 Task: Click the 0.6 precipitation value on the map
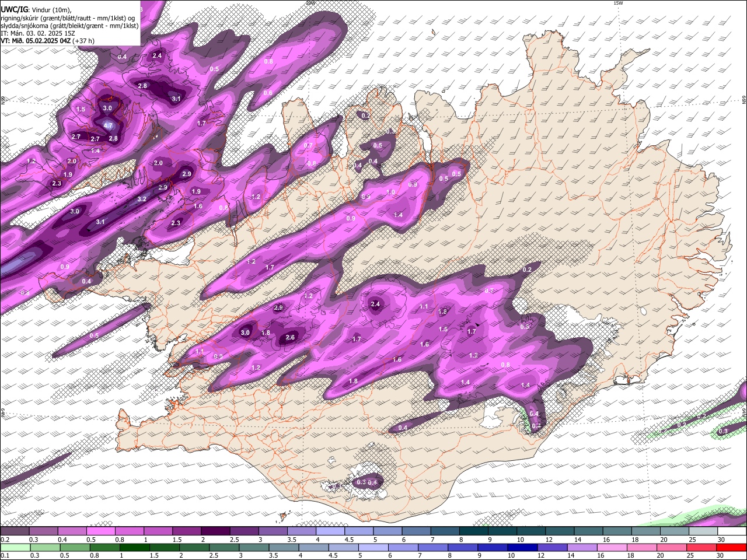pyautogui.click(x=268, y=93)
